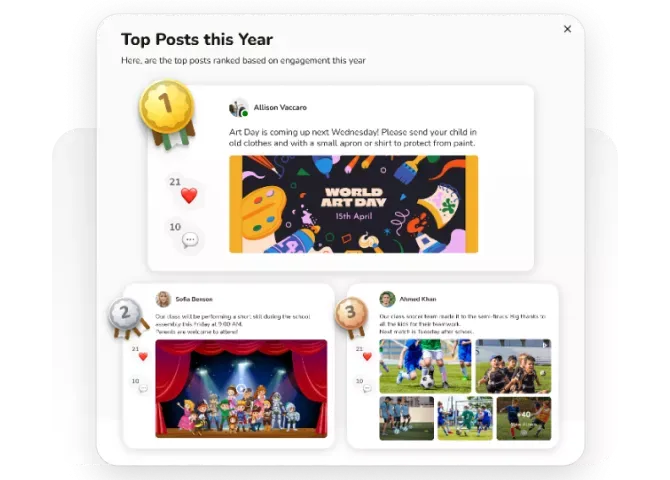Select the Ahmed Khan author name
Viewport: 670px width, 480px height.
418,299
